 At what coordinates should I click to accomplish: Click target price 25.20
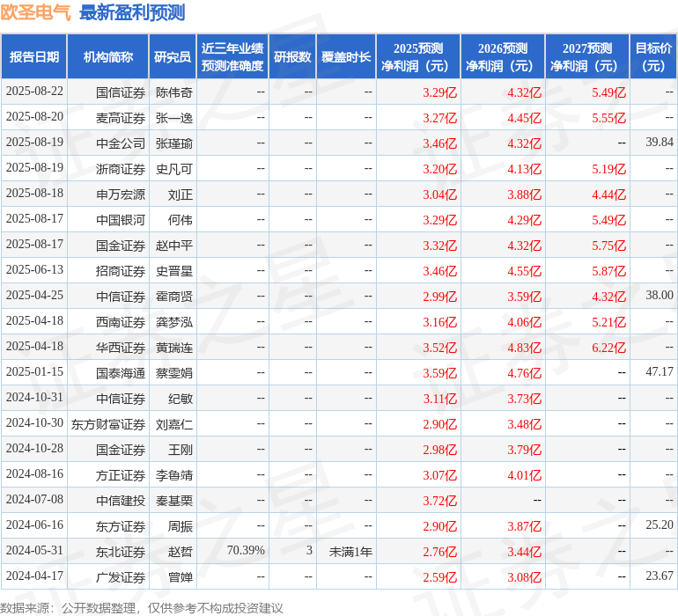pyautogui.click(x=660, y=524)
